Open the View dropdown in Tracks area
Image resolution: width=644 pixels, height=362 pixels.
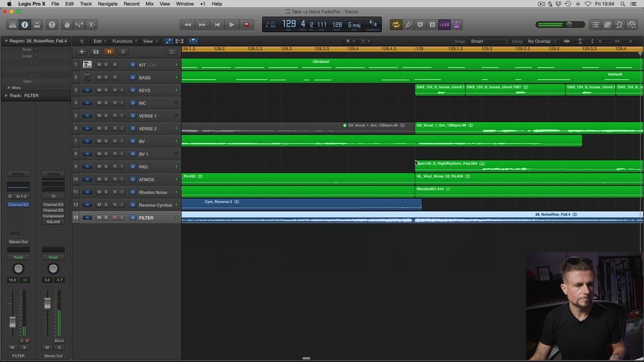click(x=150, y=42)
